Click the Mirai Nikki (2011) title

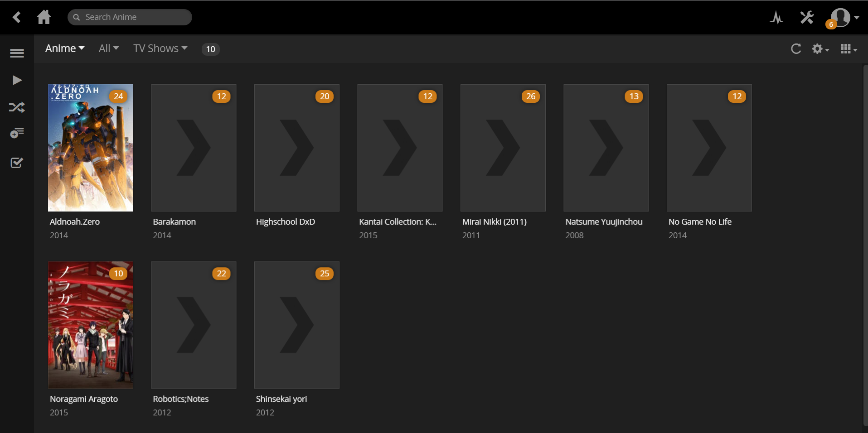495,222
